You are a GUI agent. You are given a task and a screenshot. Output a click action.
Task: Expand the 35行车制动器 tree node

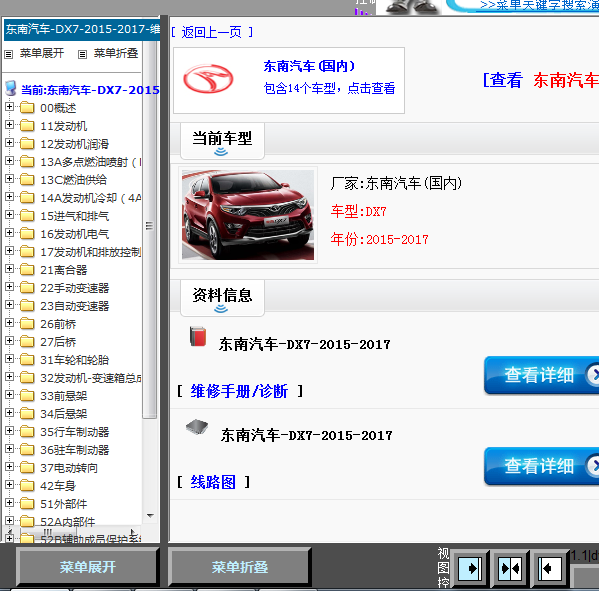10,431
